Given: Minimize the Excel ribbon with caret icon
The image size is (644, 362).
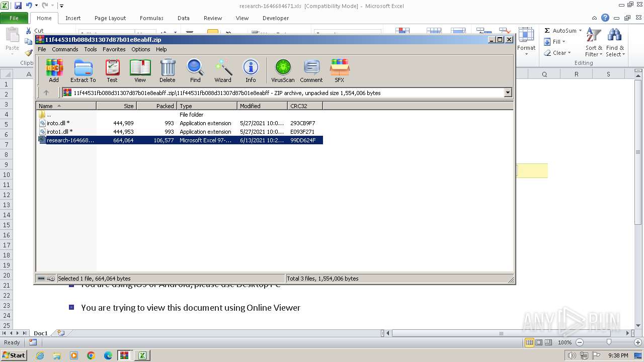Looking at the screenshot, I should click(595, 18).
